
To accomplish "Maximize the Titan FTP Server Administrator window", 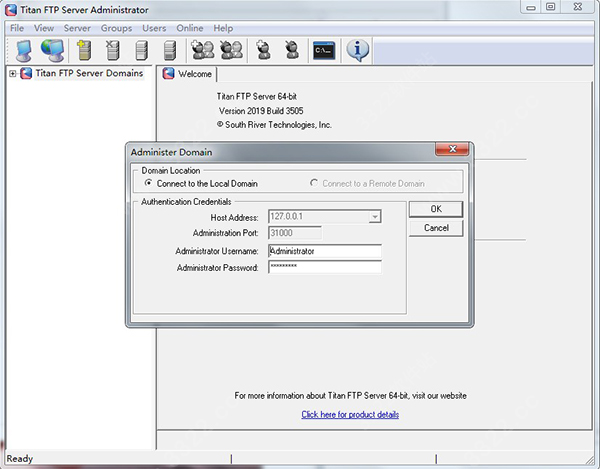I will coord(551,7).
